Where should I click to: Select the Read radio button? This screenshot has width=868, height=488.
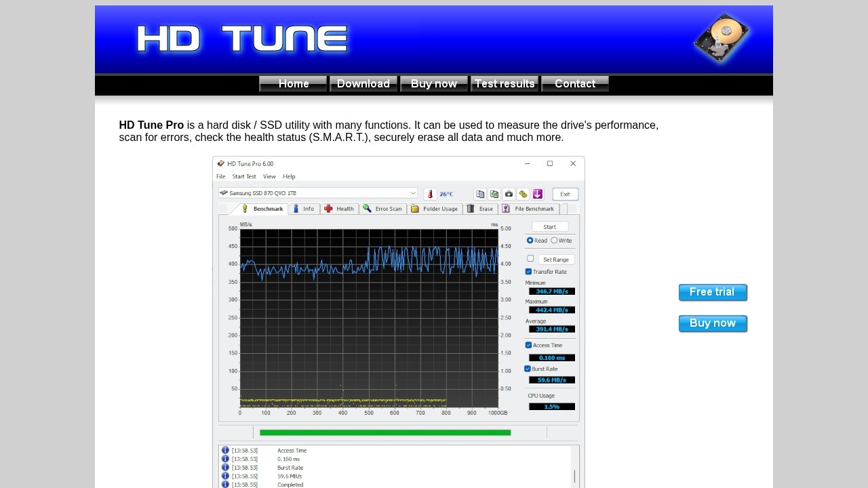(x=530, y=241)
